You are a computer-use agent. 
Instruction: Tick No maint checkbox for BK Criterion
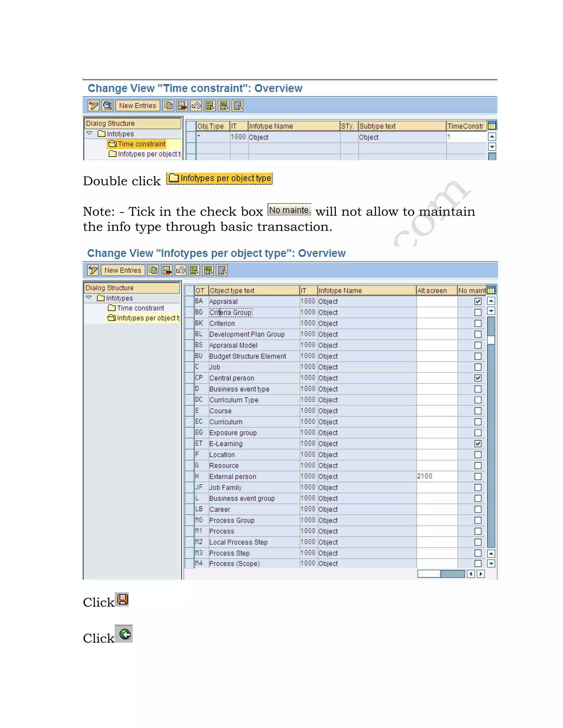coord(478,323)
